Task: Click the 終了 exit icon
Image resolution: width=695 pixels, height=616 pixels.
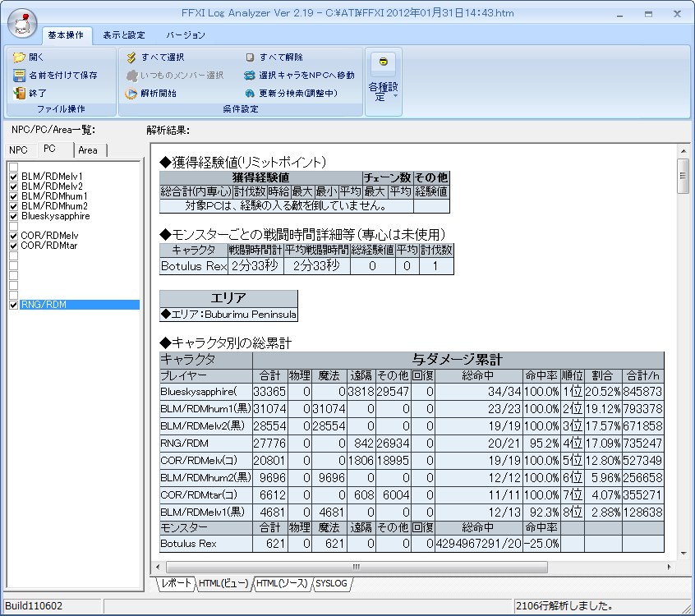Action: pos(19,94)
